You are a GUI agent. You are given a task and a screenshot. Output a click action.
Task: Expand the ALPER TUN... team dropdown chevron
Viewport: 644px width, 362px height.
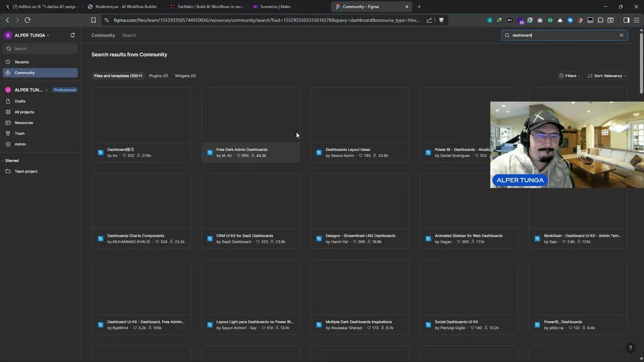click(x=46, y=90)
